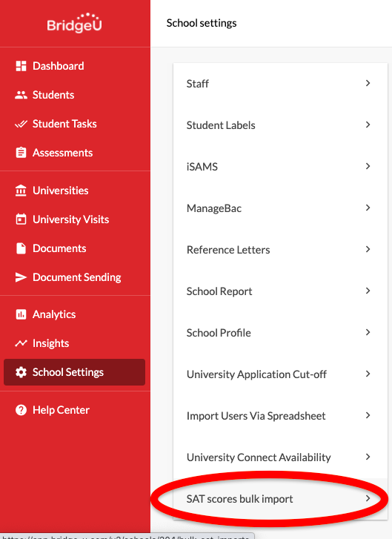Expand the School Profile chevron
The width and height of the screenshot is (392, 539).
click(x=368, y=332)
